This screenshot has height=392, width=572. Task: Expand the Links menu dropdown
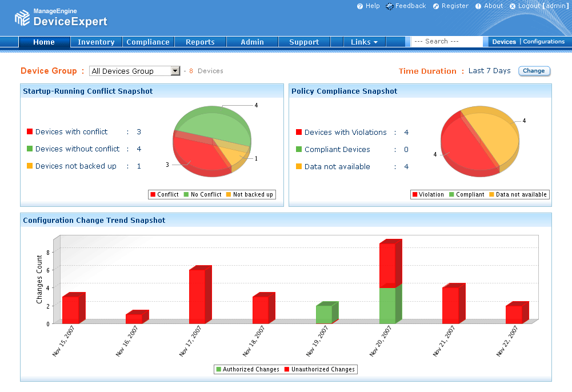tap(364, 42)
